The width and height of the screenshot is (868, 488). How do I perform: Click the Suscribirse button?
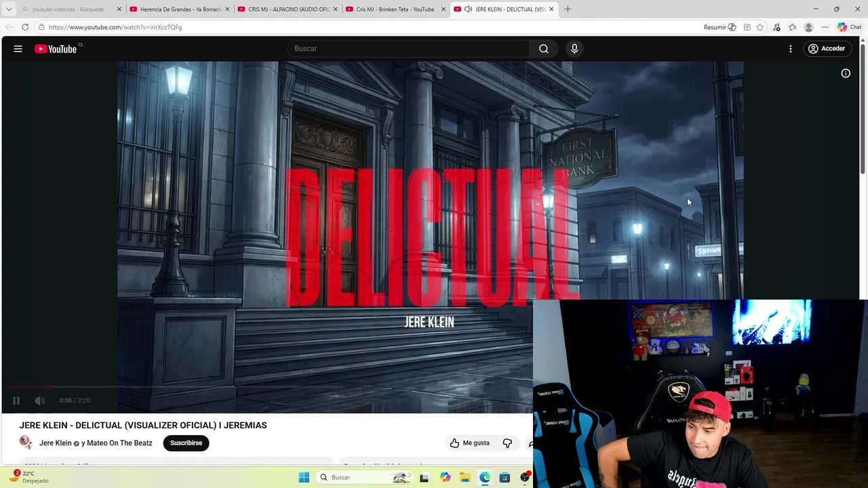coord(186,443)
